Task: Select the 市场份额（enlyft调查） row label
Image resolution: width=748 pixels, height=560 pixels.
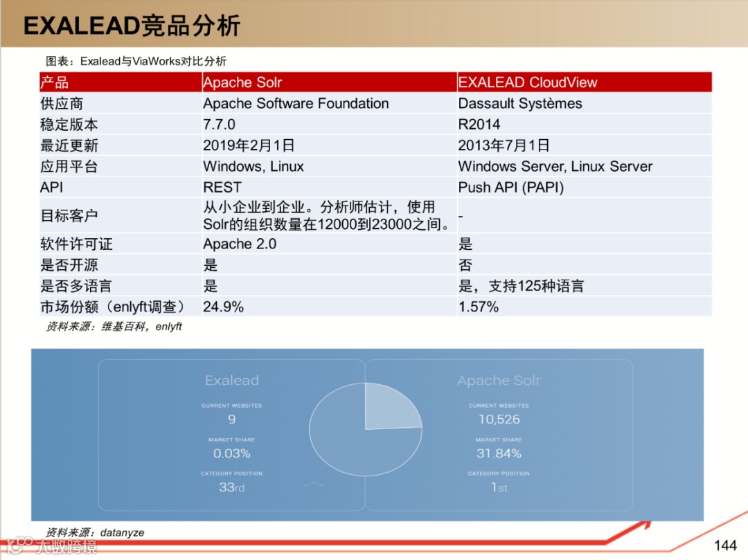Action: click(x=113, y=307)
